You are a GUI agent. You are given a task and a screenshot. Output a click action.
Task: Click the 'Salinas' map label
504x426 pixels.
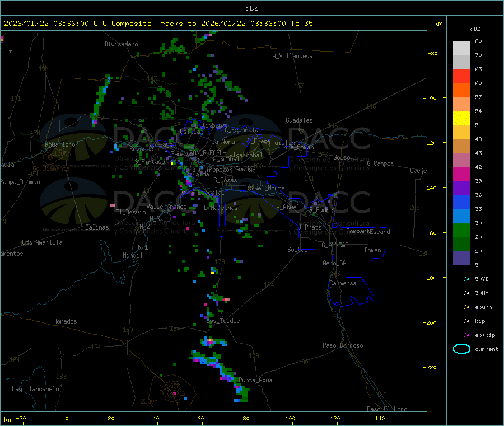(x=97, y=227)
